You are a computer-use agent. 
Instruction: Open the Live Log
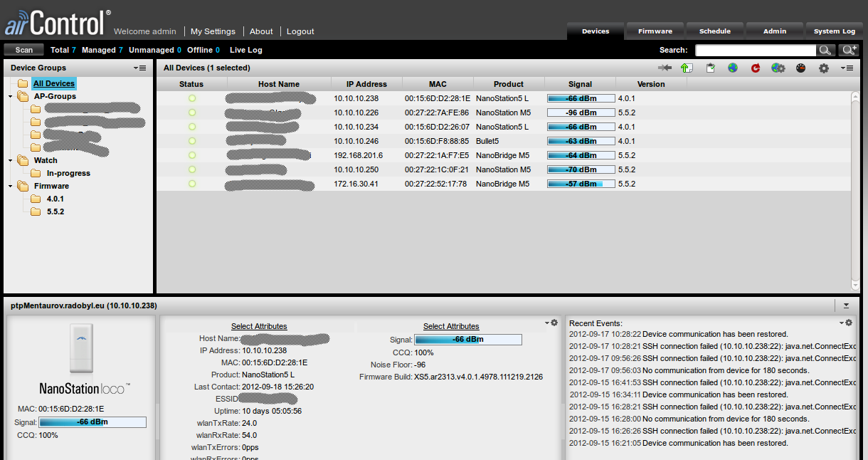246,50
